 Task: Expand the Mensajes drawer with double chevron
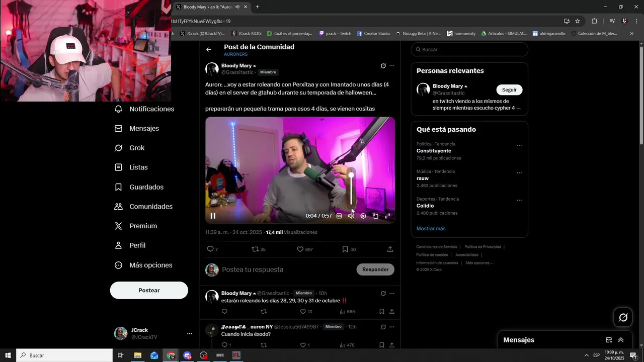coord(621,340)
